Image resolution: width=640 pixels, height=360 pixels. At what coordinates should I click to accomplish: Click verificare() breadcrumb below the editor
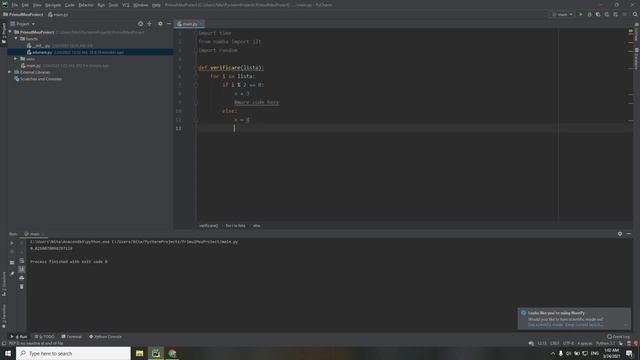click(209, 226)
